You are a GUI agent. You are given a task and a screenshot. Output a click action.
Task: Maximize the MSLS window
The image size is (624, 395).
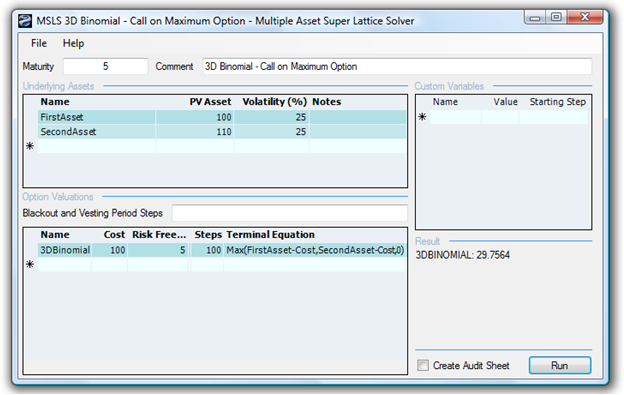coord(556,17)
